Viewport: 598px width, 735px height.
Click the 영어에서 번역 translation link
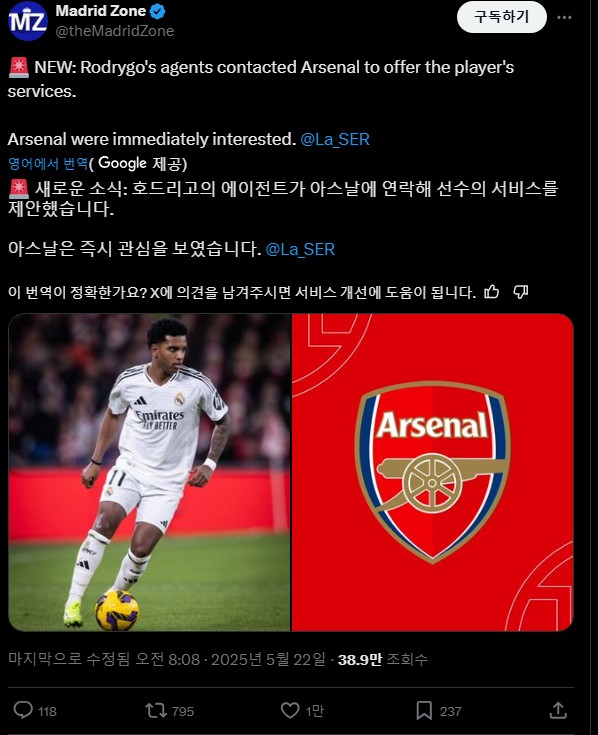click(48, 163)
